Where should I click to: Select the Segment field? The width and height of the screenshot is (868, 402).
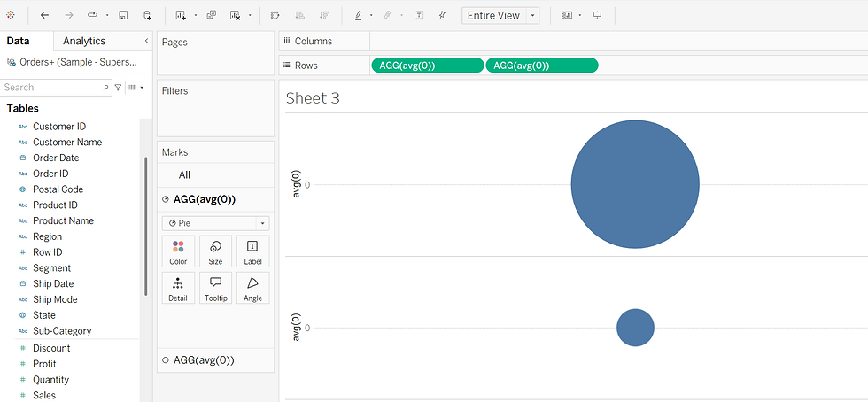(x=51, y=268)
